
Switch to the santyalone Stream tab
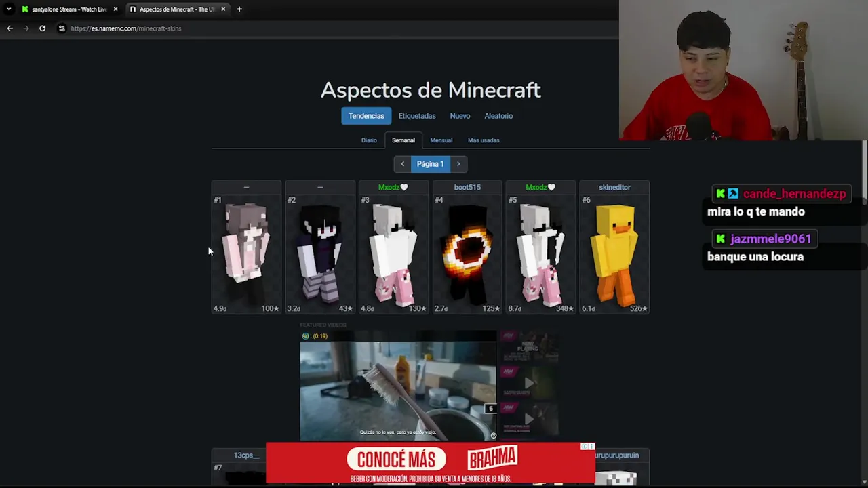(x=70, y=9)
